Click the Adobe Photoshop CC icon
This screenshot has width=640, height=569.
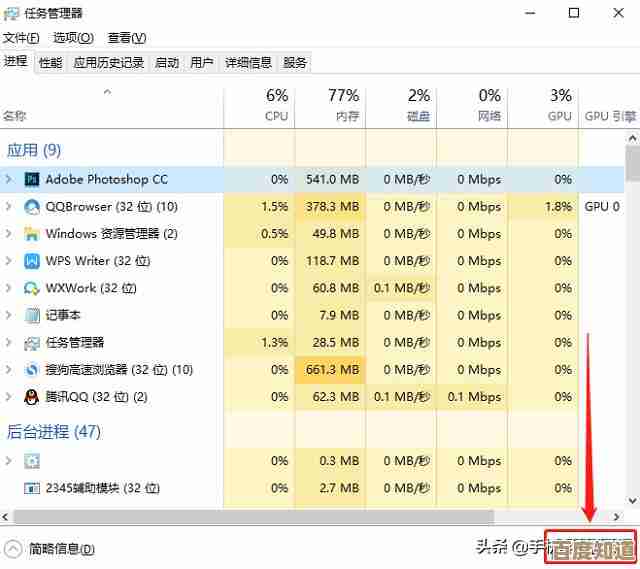(x=31, y=180)
